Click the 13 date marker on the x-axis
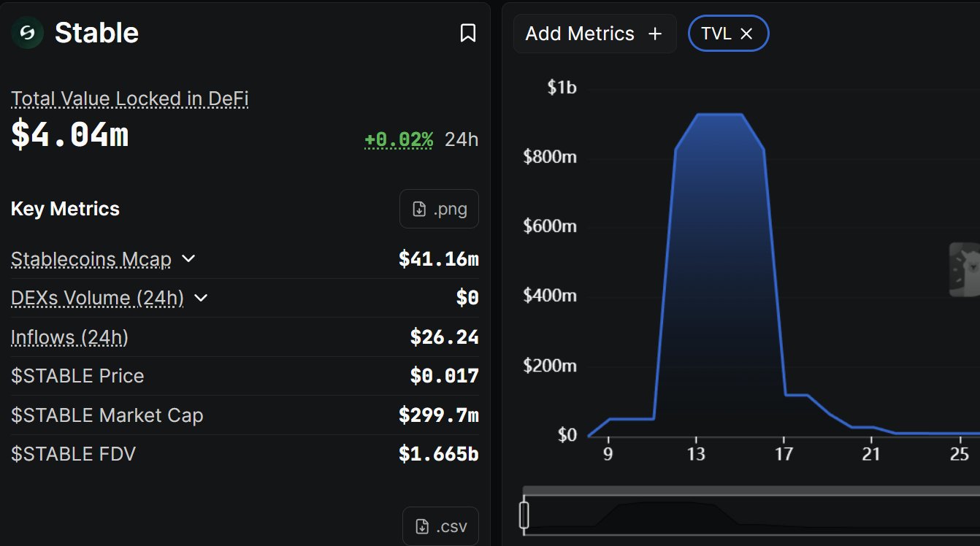 [x=696, y=455]
